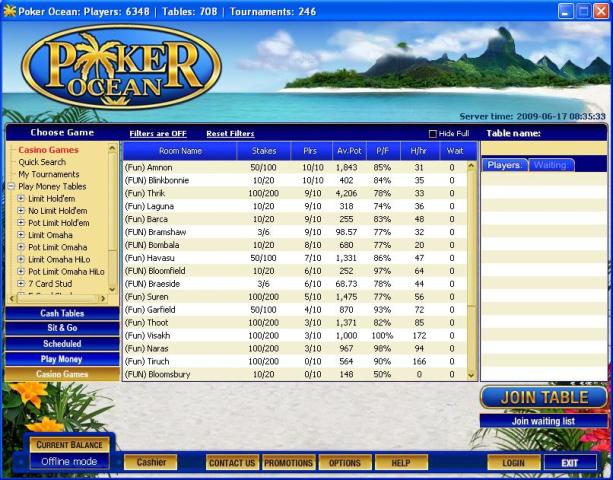Click the table list scroll-up arrow

[471, 166]
